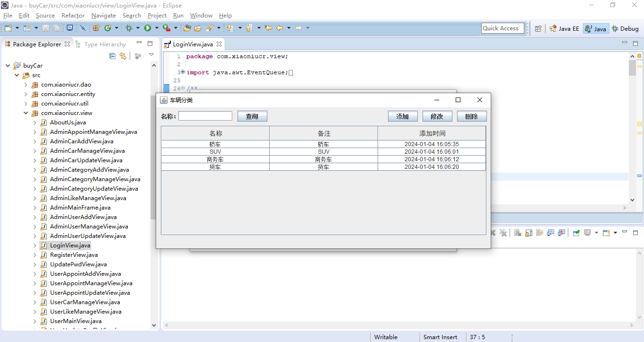Open the Window menu
This screenshot has height=342, width=644.
pyautogui.click(x=201, y=15)
